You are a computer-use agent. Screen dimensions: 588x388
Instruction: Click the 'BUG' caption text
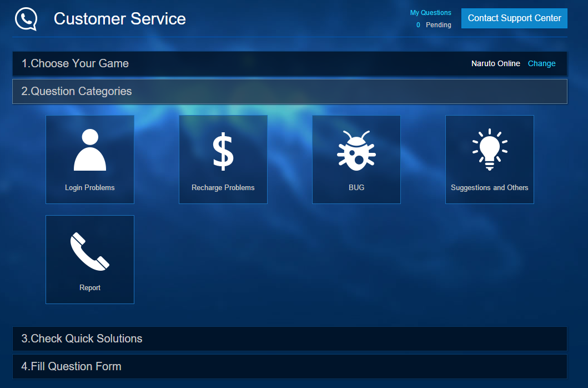click(356, 188)
